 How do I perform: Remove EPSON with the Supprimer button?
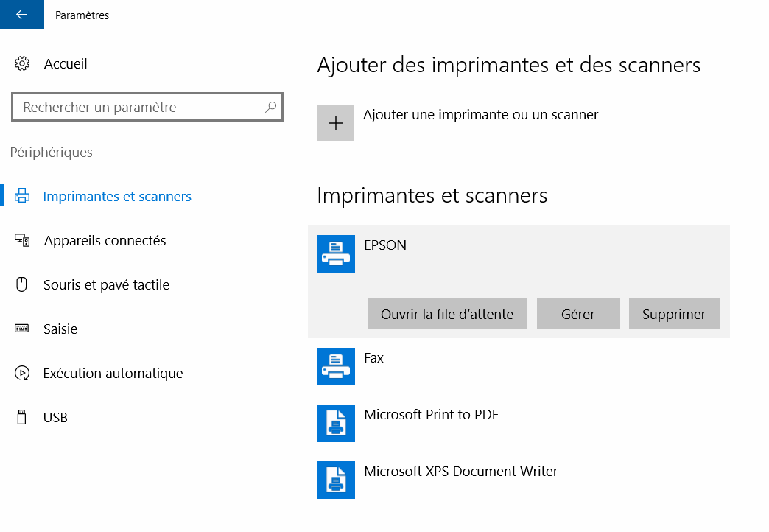pos(674,315)
